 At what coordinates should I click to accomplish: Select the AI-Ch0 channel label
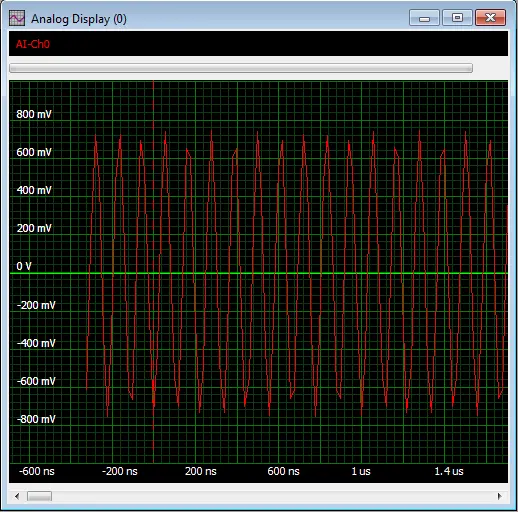tap(33, 44)
